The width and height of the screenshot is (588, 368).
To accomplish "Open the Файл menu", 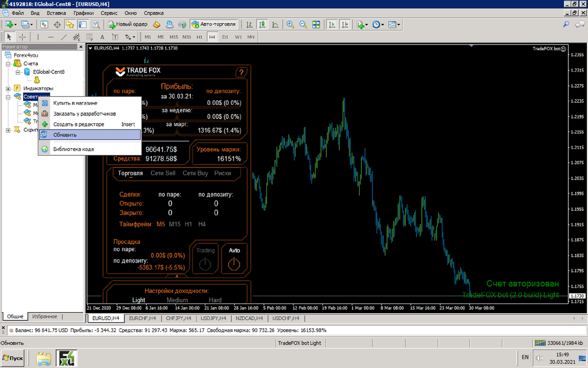I will click(x=17, y=13).
